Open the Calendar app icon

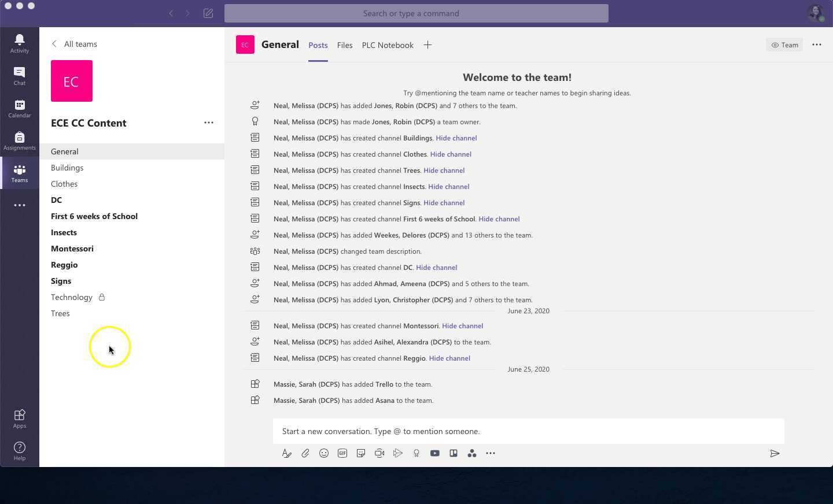20,108
